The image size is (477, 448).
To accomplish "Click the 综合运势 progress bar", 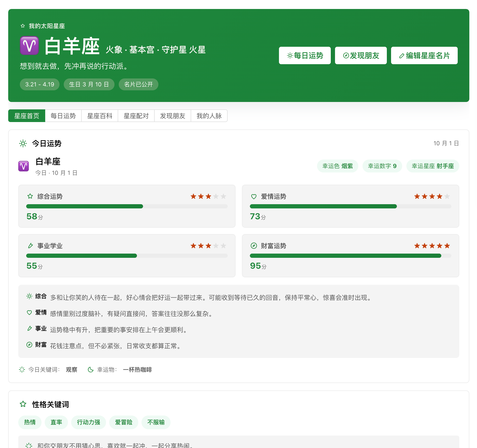I will coord(127,206).
